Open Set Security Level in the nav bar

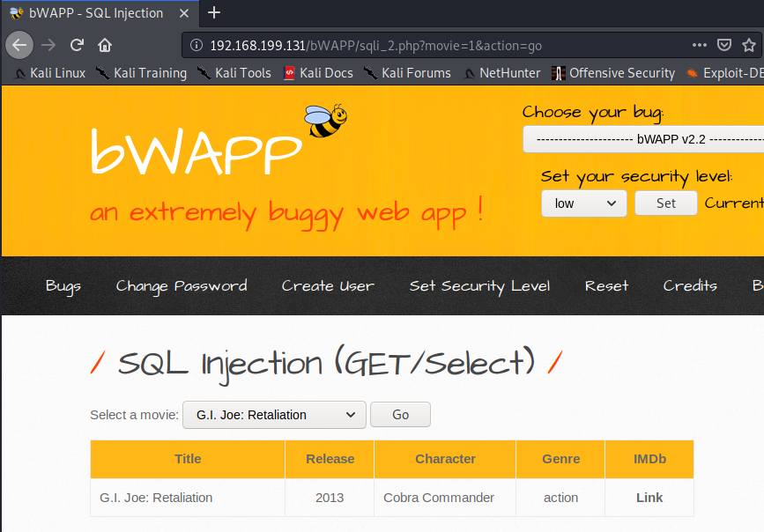[479, 286]
